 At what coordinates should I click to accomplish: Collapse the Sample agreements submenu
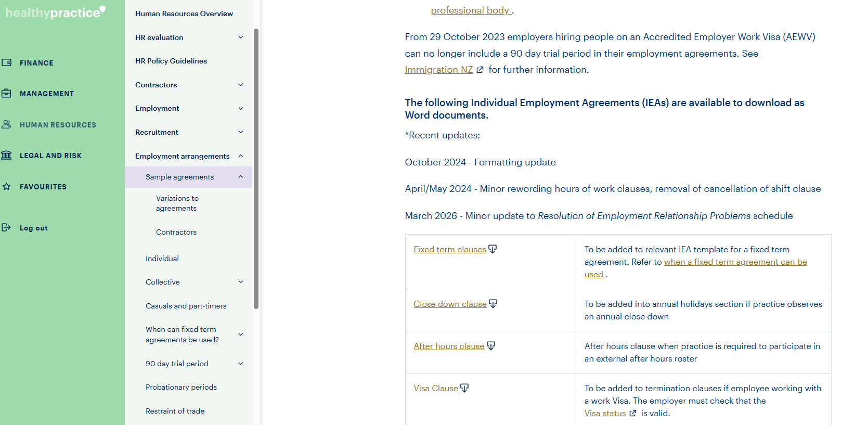pos(241,177)
